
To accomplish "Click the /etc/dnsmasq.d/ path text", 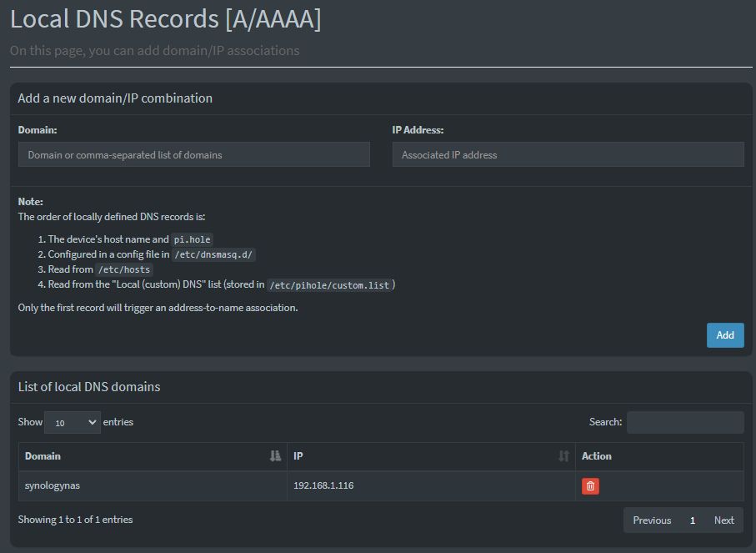I will tap(213, 254).
